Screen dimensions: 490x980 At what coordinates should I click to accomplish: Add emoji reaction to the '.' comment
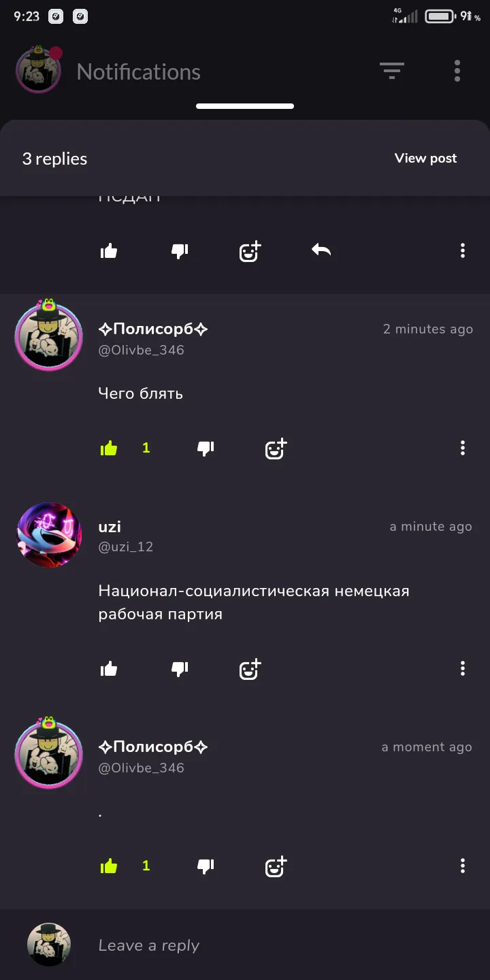(x=276, y=867)
